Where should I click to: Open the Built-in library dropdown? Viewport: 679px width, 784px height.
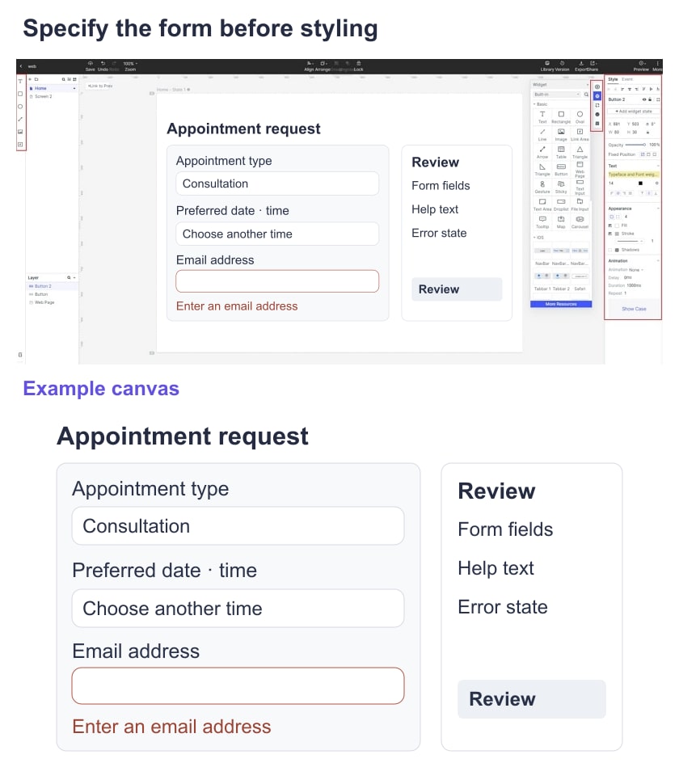556,94
